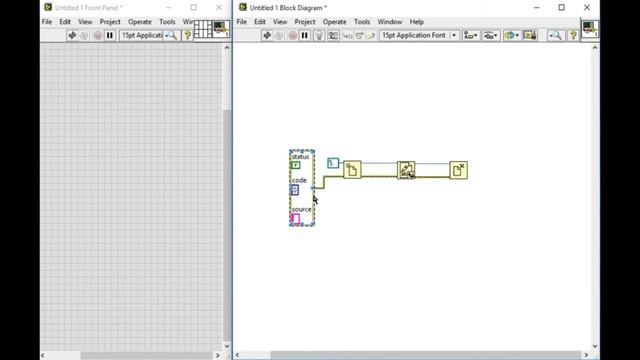Click status boolean constant in error cluster

click(296, 165)
